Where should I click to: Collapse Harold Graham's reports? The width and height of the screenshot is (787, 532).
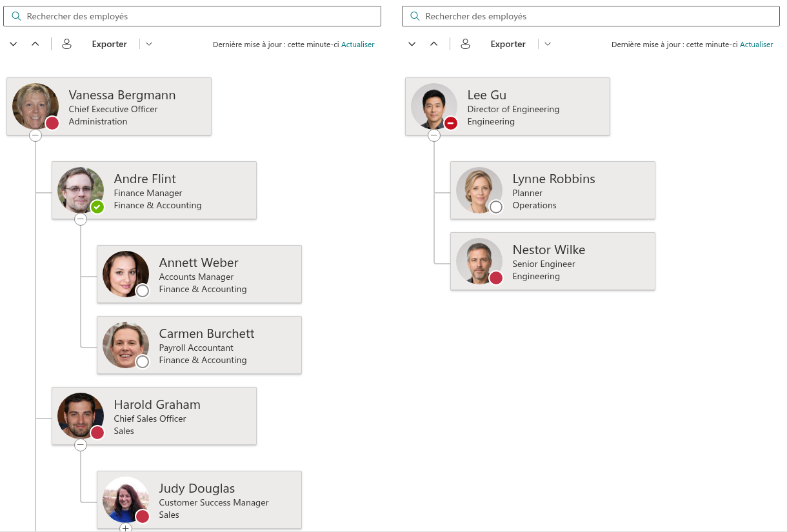pyautogui.click(x=81, y=445)
